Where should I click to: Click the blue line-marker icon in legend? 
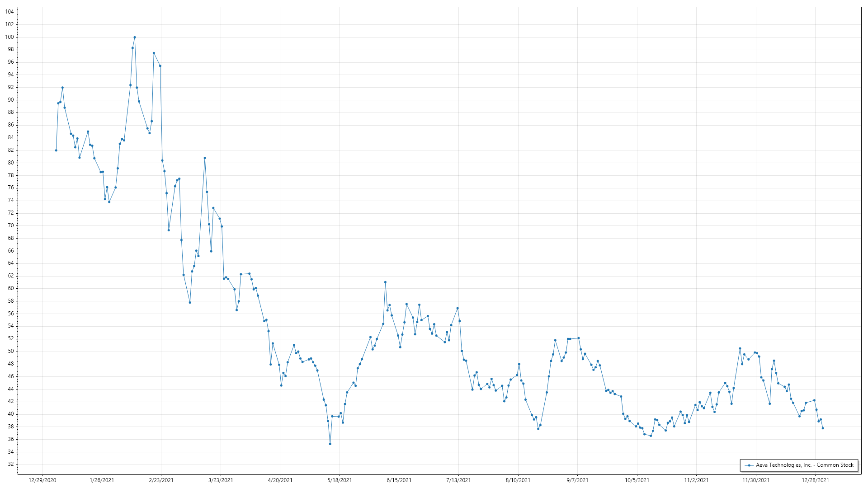click(x=749, y=465)
